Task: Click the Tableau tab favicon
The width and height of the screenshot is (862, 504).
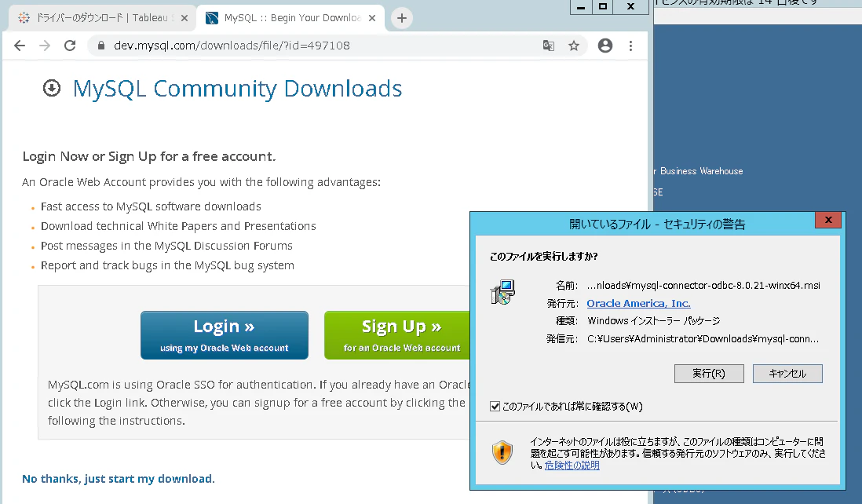Action: 24,18
